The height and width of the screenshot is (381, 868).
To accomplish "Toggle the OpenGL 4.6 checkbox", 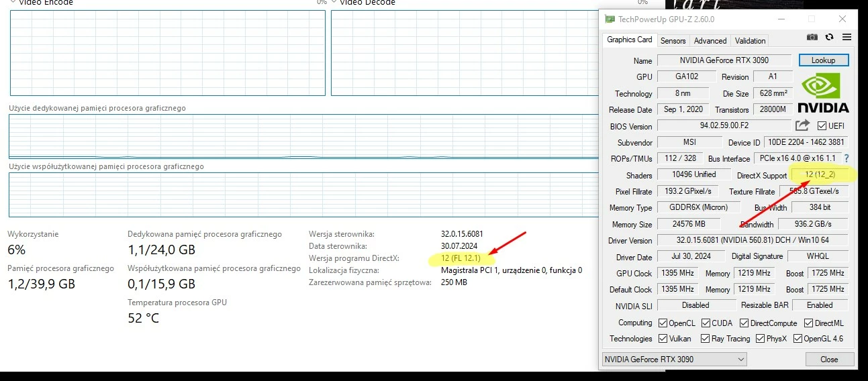I will point(798,339).
